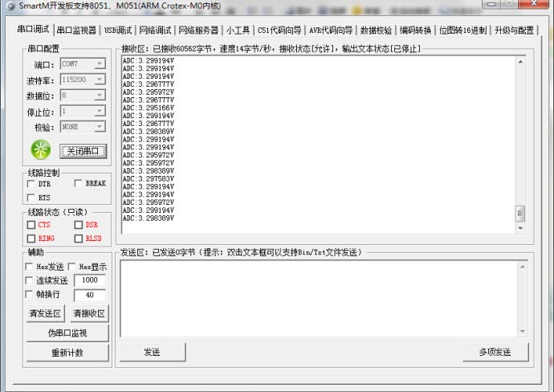
Task: Toggle the Hex显示 checkbox
Action: coord(73,267)
